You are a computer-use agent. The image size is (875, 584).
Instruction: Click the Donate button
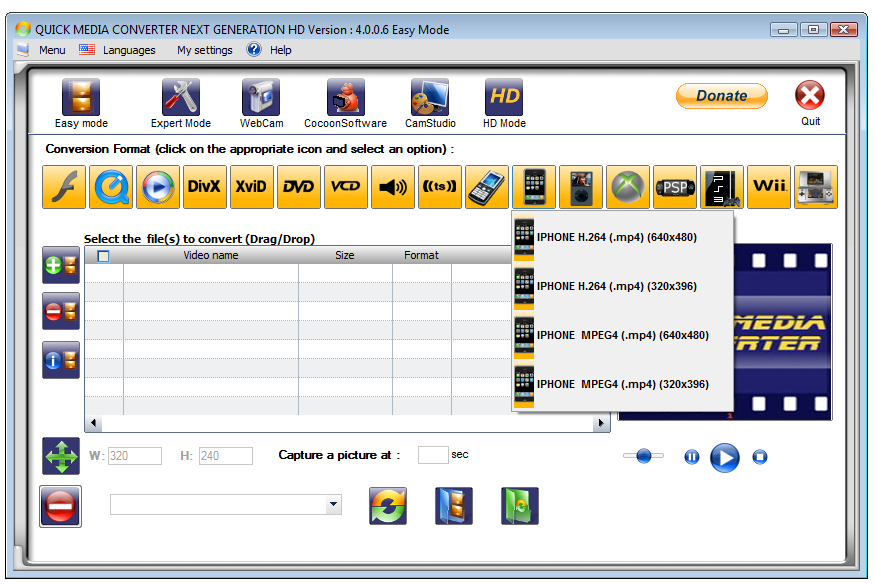722,96
